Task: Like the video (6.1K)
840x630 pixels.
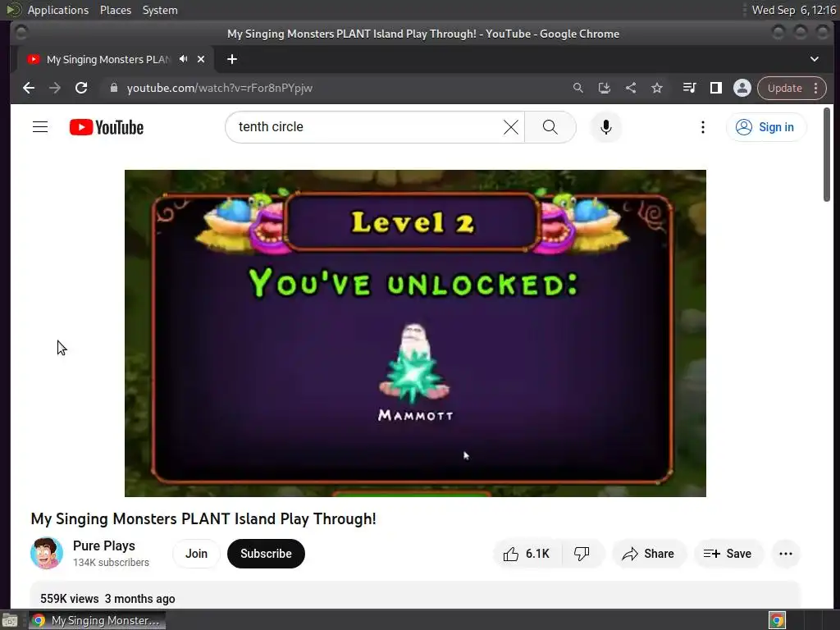Action: pyautogui.click(x=527, y=554)
